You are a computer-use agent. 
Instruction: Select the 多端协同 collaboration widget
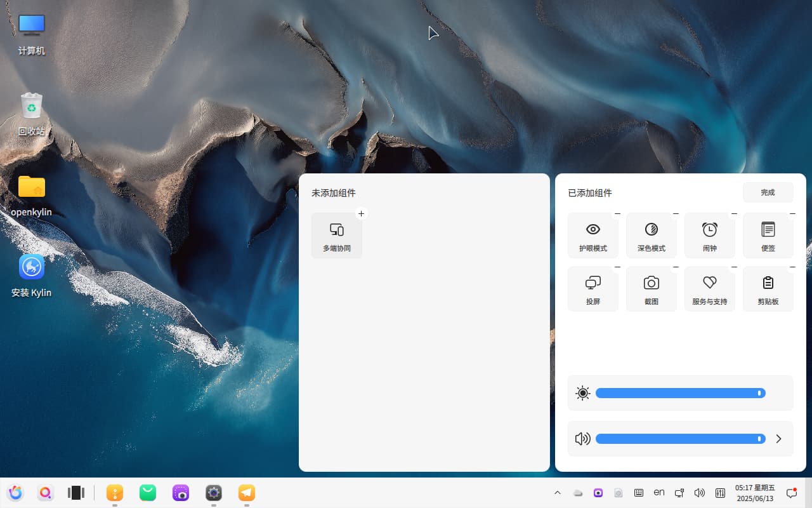pyautogui.click(x=336, y=235)
